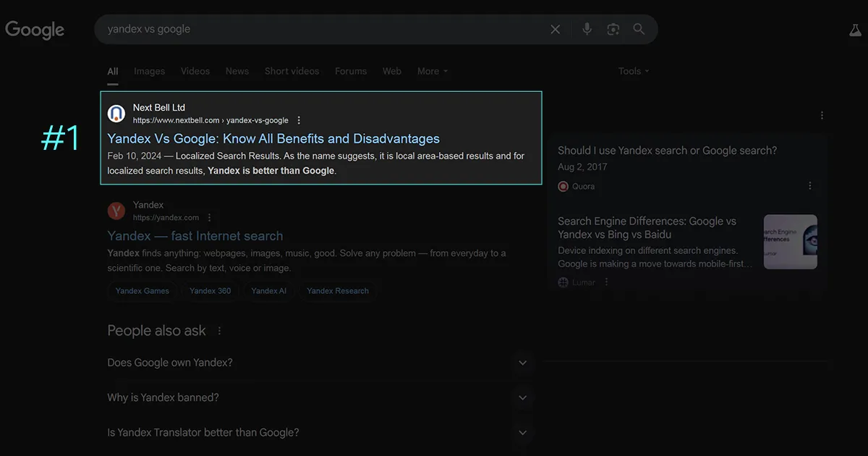Click the Yandex favicon
The height and width of the screenshot is (456, 868).
click(116, 211)
